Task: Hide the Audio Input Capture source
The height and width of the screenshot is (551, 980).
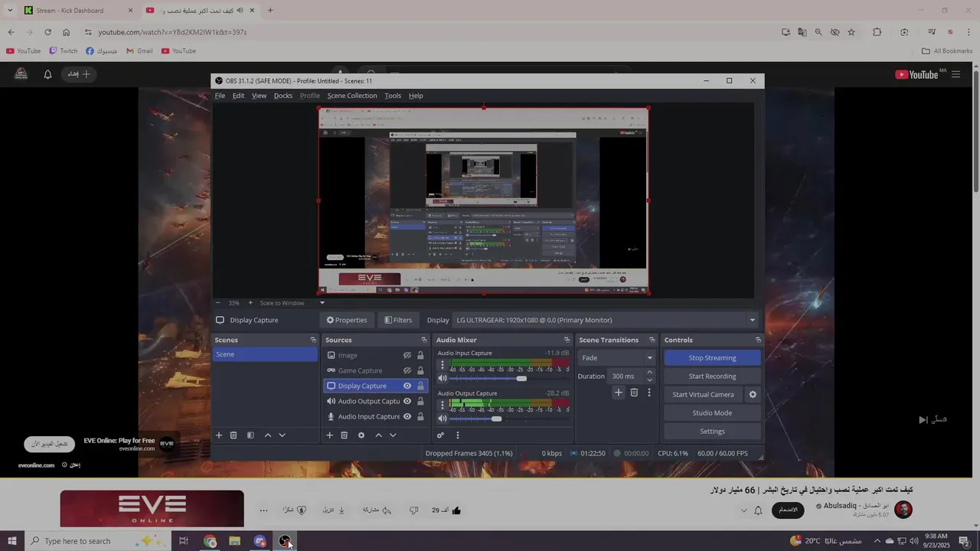Action: pos(407,416)
